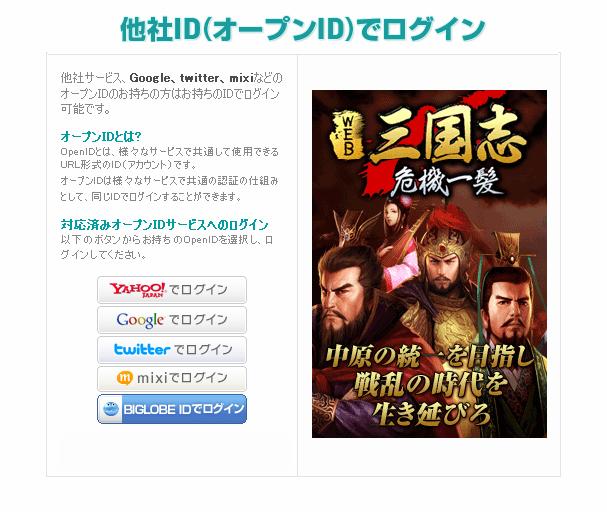Click the BIGLOBE mascot face icon
Screen dimensions: 607x512
click(x=111, y=409)
